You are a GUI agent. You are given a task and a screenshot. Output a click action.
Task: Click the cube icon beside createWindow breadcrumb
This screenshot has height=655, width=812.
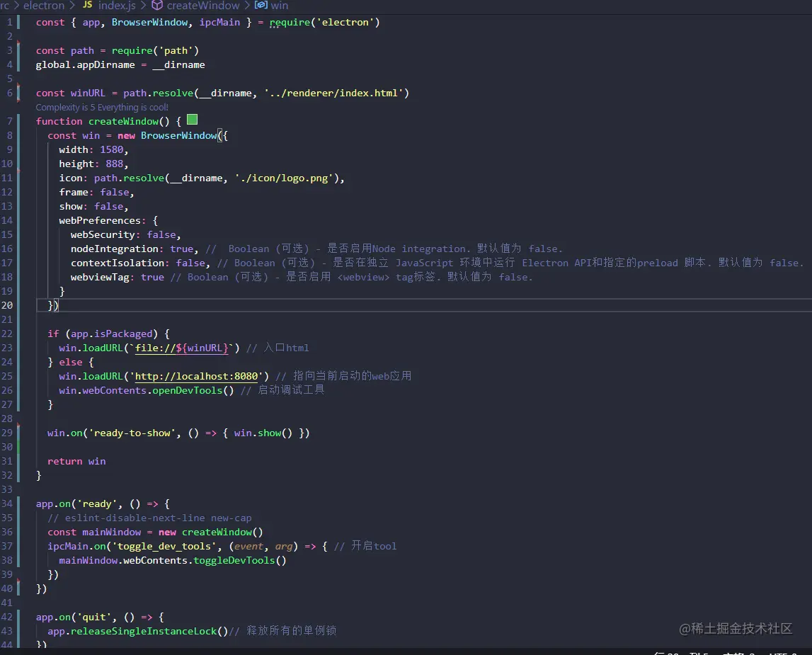pyautogui.click(x=157, y=5)
